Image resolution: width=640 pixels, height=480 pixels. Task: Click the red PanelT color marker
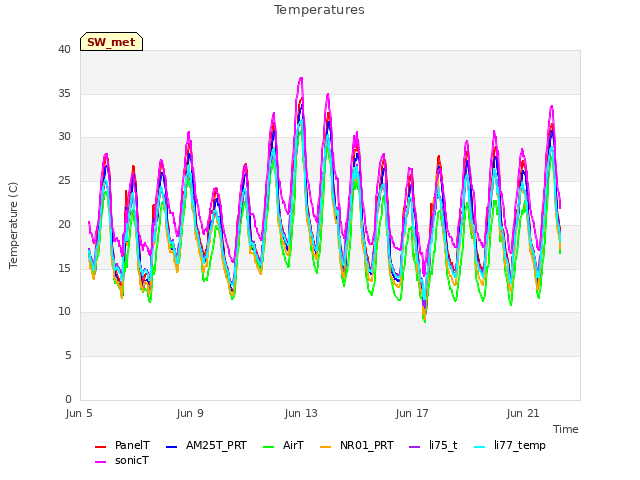[x=100, y=447]
